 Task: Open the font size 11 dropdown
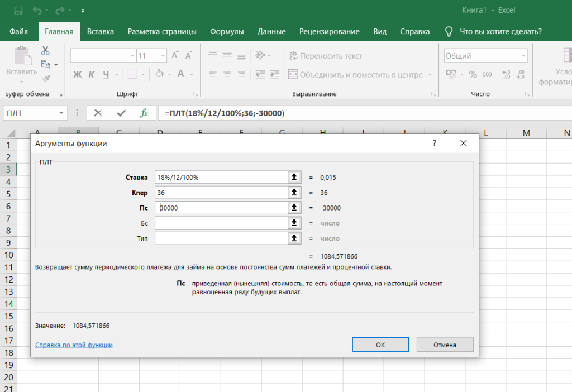[163, 56]
